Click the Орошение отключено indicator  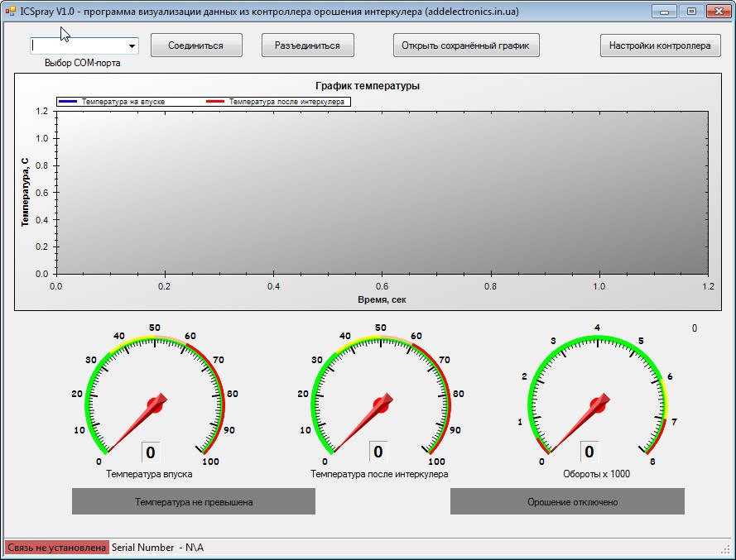[x=567, y=501]
